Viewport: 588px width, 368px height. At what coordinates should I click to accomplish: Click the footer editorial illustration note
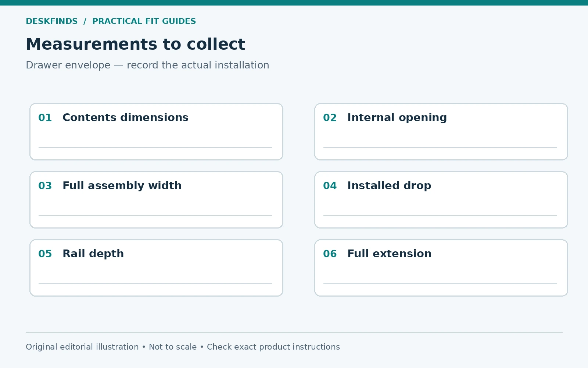click(x=183, y=347)
